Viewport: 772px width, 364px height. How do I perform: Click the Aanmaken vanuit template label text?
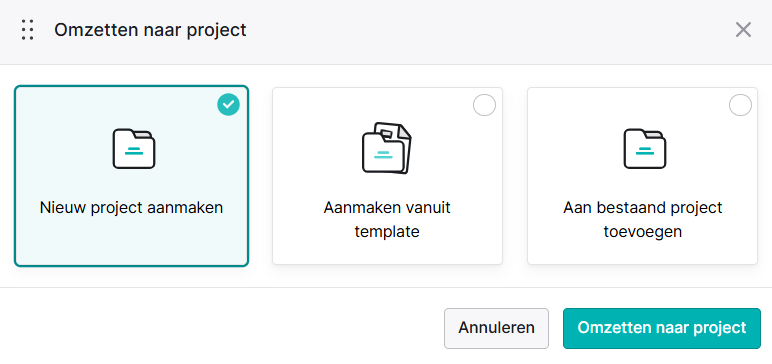point(387,219)
